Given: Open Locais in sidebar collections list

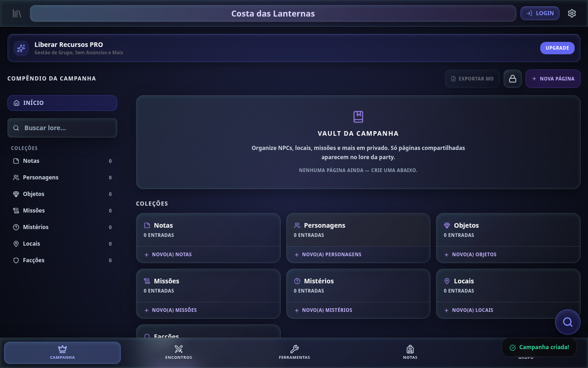Looking at the screenshot, I should pos(62,244).
